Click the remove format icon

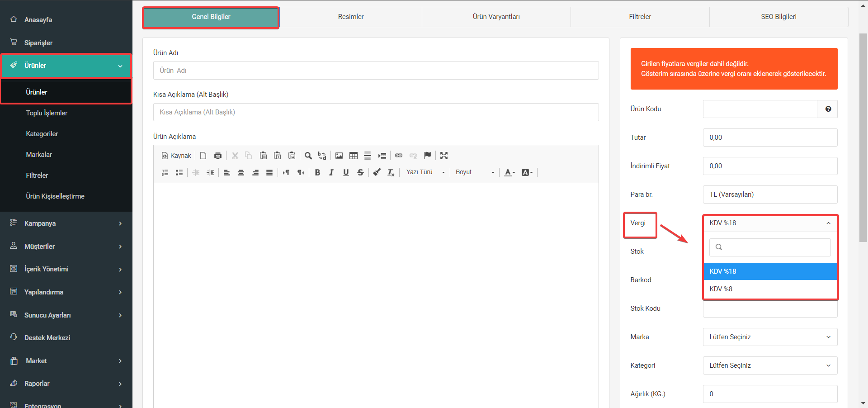coord(391,172)
